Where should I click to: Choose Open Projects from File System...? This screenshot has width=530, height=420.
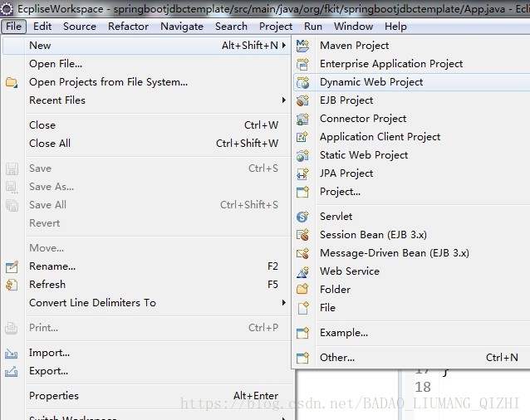coord(146,82)
